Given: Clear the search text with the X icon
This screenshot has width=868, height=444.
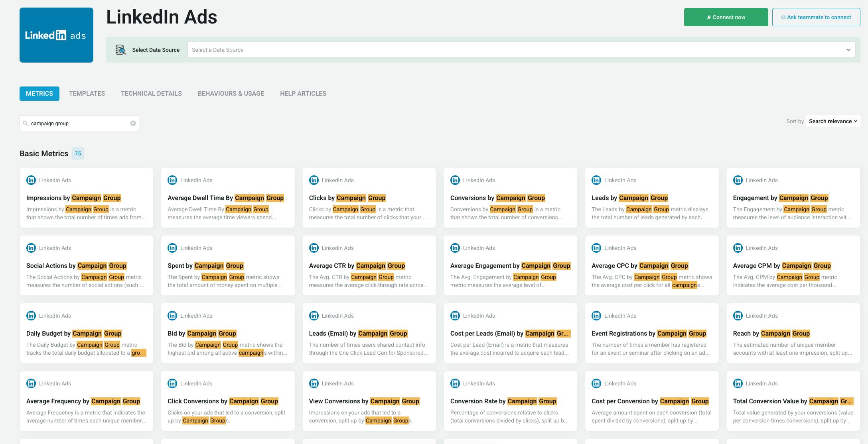Looking at the screenshot, I should tap(133, 123).
